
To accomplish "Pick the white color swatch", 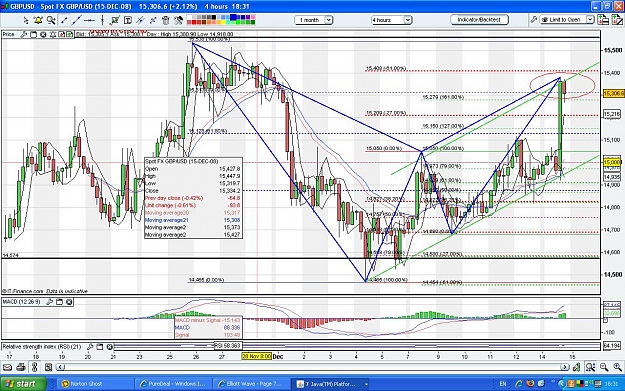I will click(189, 17).
